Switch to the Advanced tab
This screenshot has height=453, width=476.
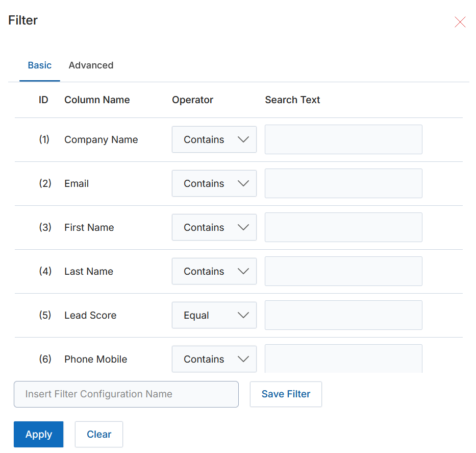point(91,65)
